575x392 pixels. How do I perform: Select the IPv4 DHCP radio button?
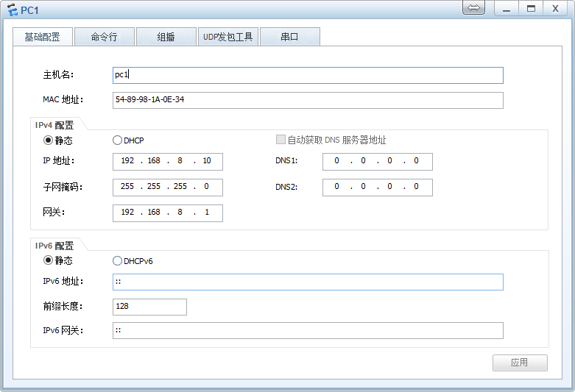click(x=117, y=140)
